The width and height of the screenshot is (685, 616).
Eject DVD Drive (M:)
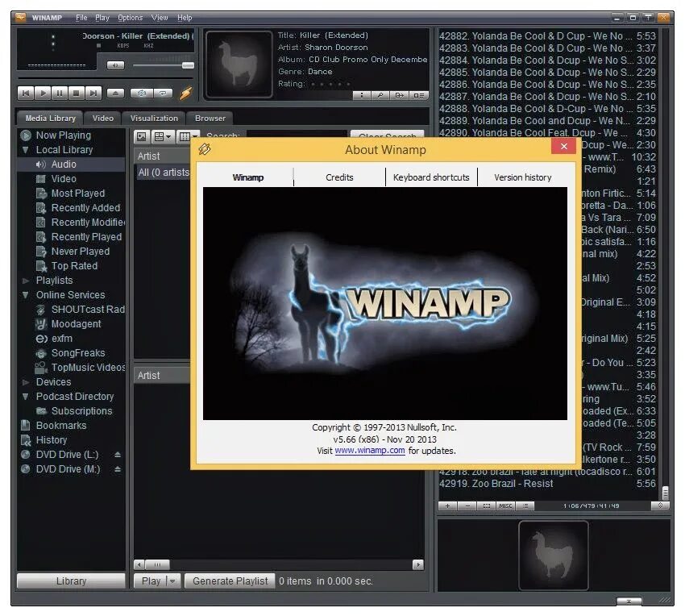coord(118,469)
